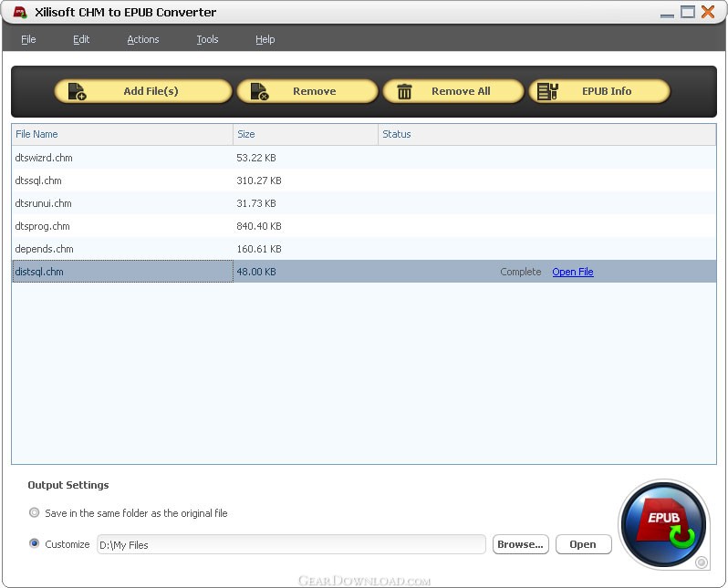The image size is (728, 588).
Task: Select 'Save in the same folder' option
Action: tap(35, 513)
